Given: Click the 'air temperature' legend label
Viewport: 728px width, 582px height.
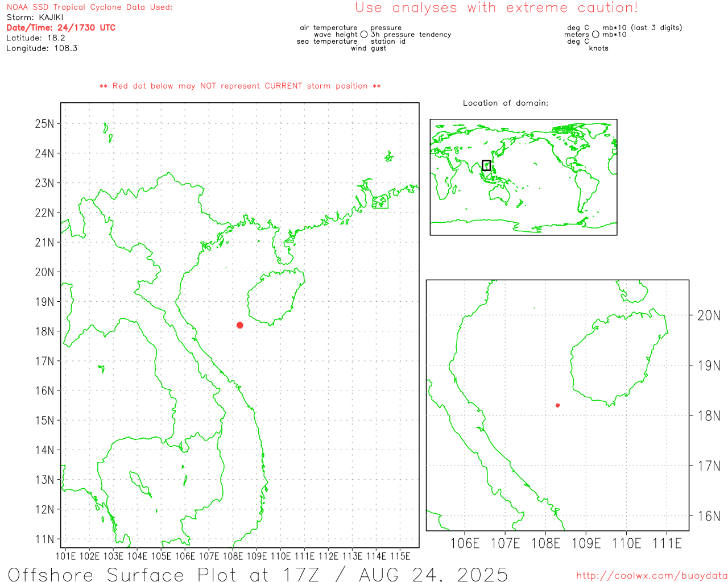Looking at the screenshot, I should click(329, 28).
